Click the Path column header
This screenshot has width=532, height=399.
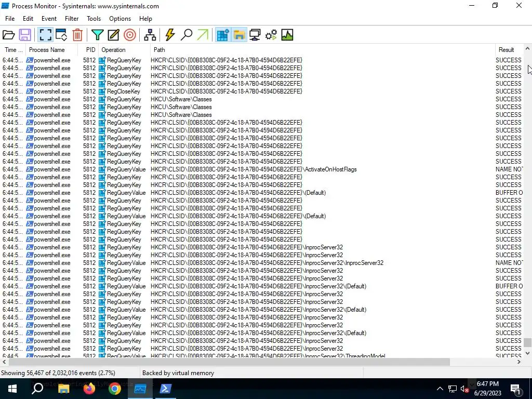(322, 50)
